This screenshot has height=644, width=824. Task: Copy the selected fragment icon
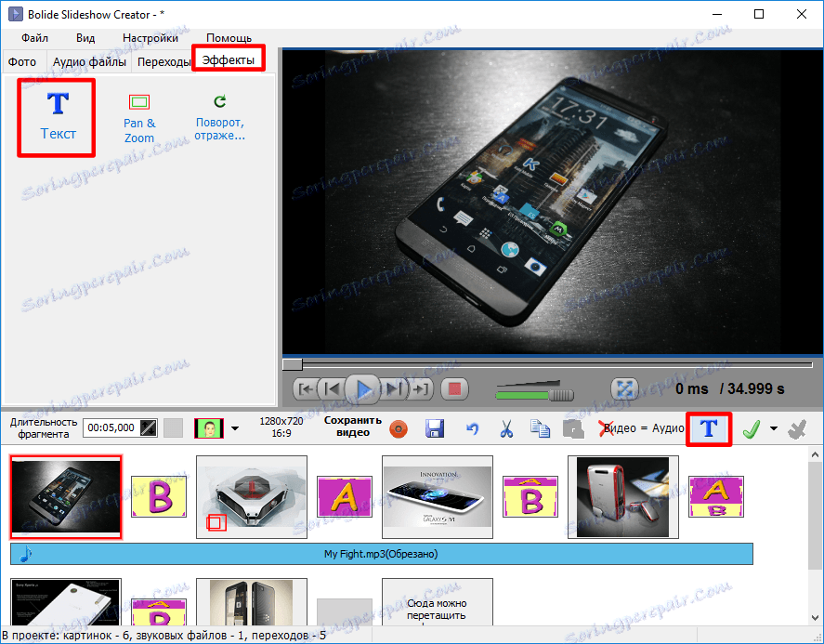coord(542,428)
